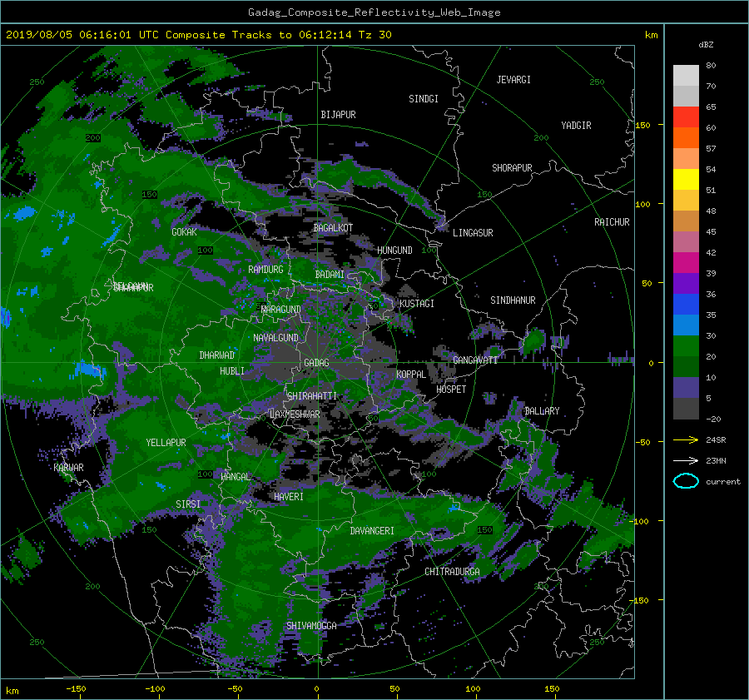The image size is (749, 700).
Task: Click the RAICHUR city label
Action: coord(612,222)
